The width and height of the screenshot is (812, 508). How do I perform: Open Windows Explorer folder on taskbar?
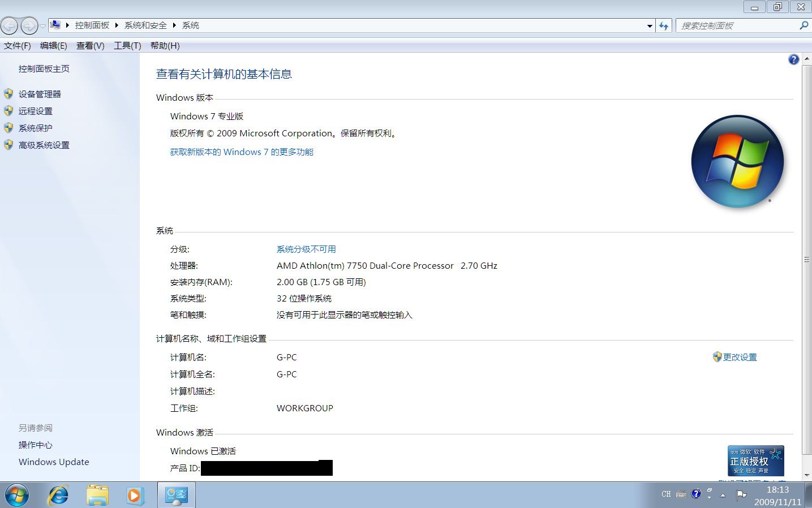97,496
